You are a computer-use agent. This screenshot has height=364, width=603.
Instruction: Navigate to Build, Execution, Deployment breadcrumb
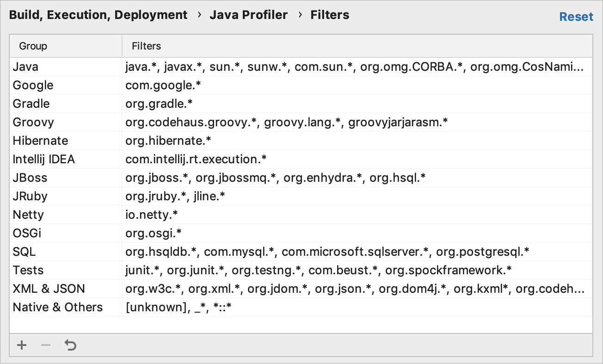98,15
